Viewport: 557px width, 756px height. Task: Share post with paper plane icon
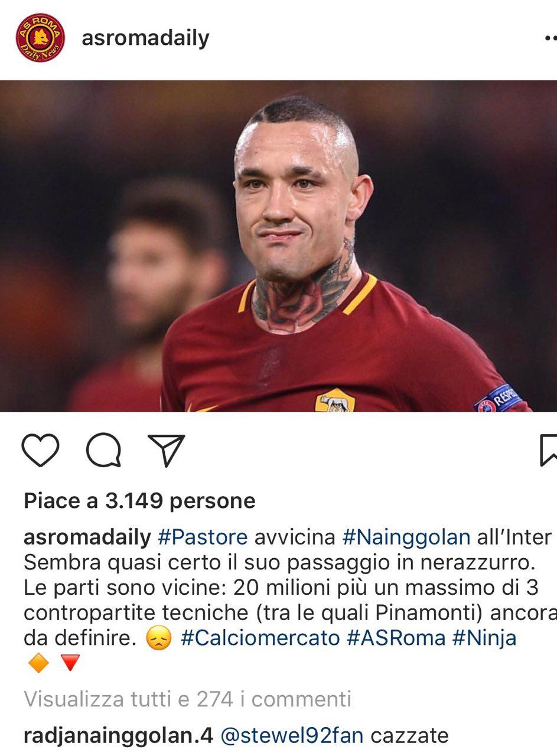(x=167, y=451)
